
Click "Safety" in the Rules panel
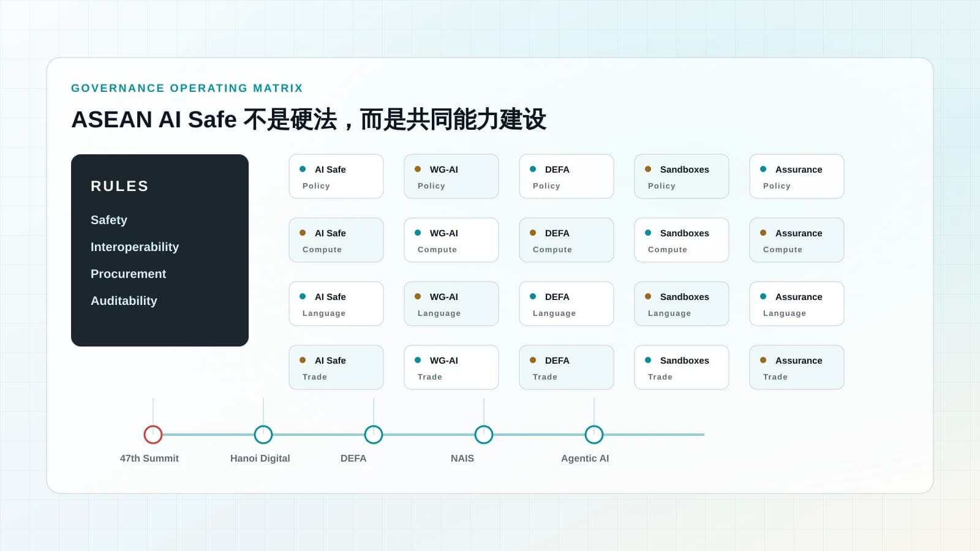pyautogui.click(x=109, y=220)
